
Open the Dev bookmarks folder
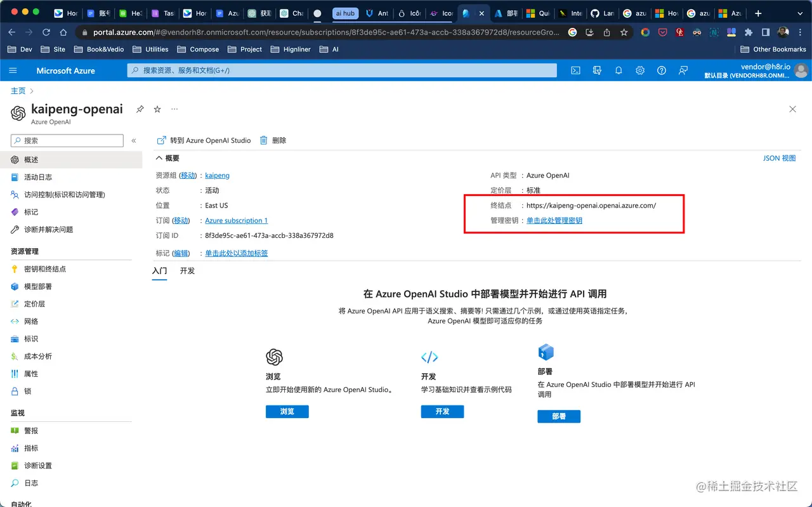(x=20, y=49)
